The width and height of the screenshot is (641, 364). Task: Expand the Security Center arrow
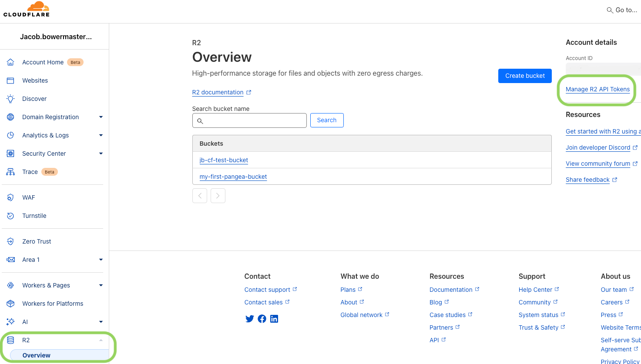tap(101, 154)
